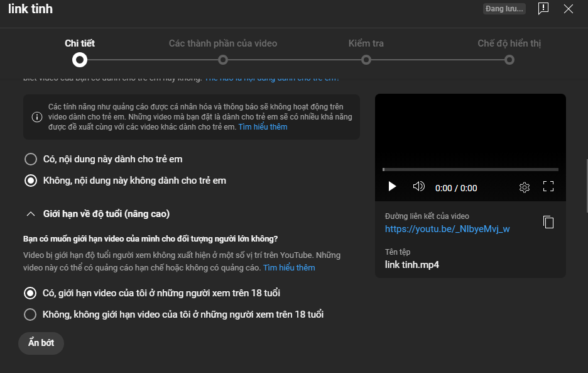Mute the video preview volume

[418, 187]
